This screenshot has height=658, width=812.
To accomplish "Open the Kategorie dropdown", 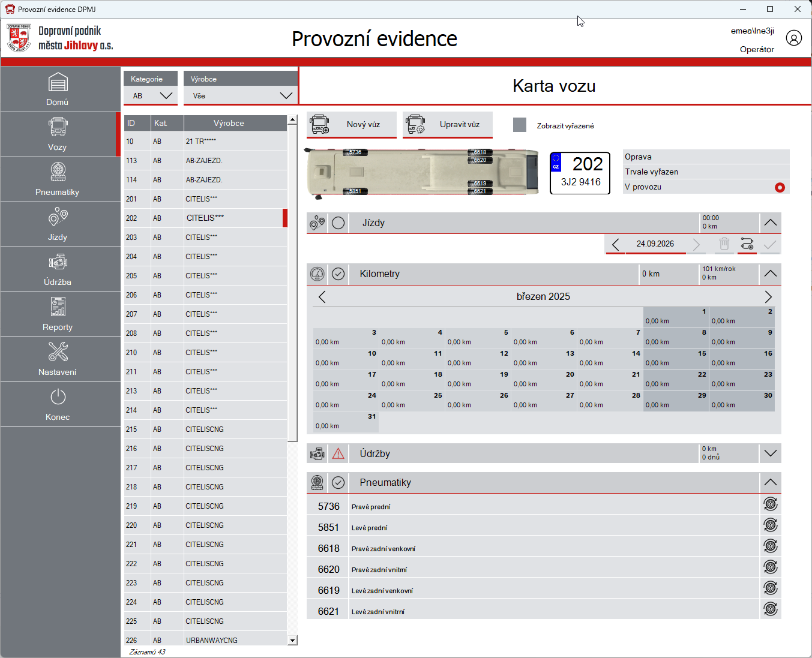I will pyautogui.click(x=151, y=95).
